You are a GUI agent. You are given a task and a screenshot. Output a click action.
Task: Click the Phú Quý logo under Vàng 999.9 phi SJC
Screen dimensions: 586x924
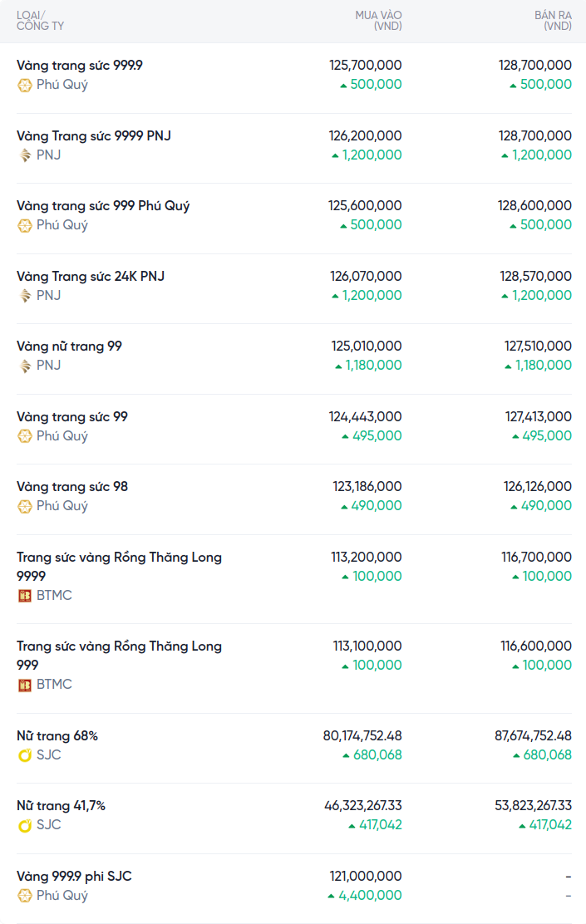coord(25,896)
